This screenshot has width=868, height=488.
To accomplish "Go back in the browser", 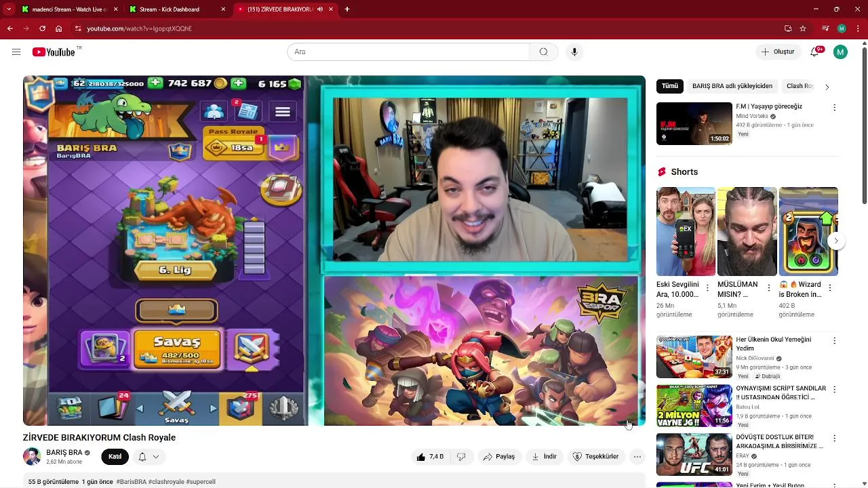I will [x=9, y=28].
